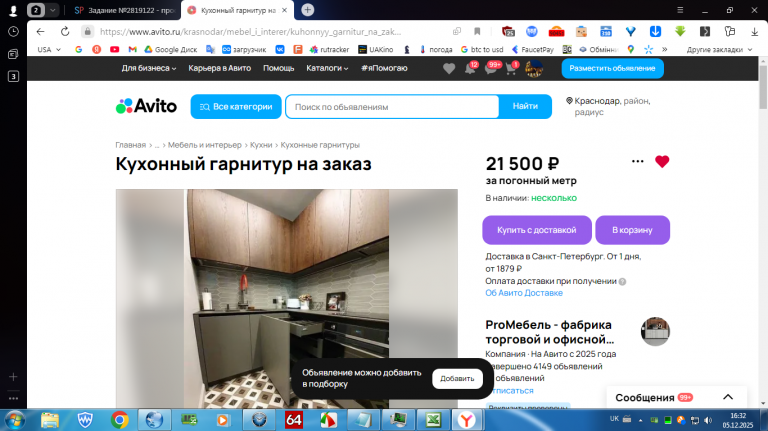This screenshot has height=431, width=768.
Task: Go to the Avito logo homepage
Action: [x=146, y=106]
